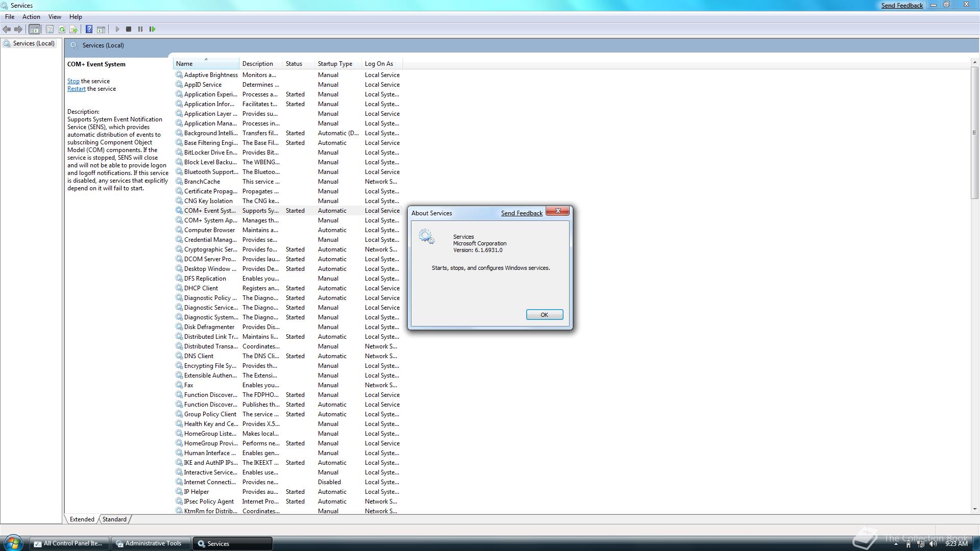Click the blue Help toolbar icon
This screenshot has width=980, height=551.
click(x=89, y=29)
